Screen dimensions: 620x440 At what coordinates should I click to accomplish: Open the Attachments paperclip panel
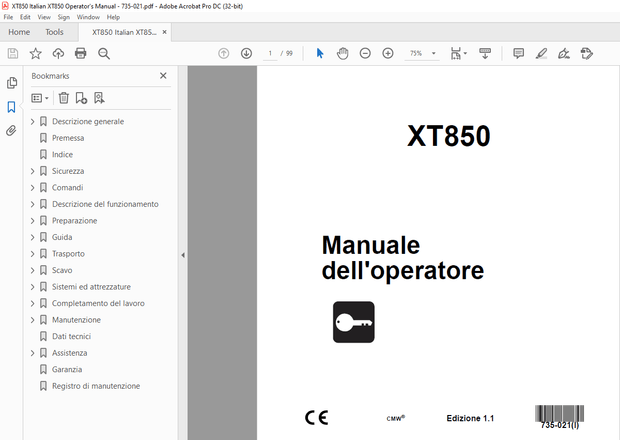coord(11,130)
